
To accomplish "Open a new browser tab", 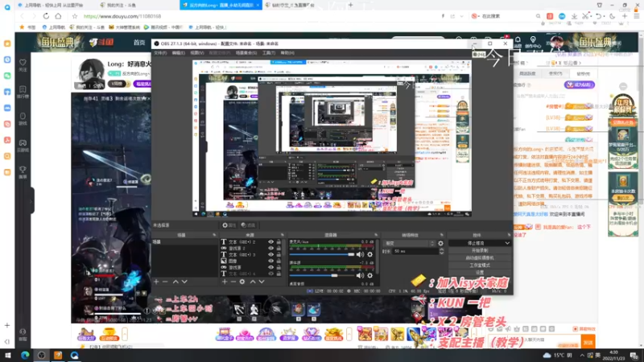I will [x=350, y=5].
